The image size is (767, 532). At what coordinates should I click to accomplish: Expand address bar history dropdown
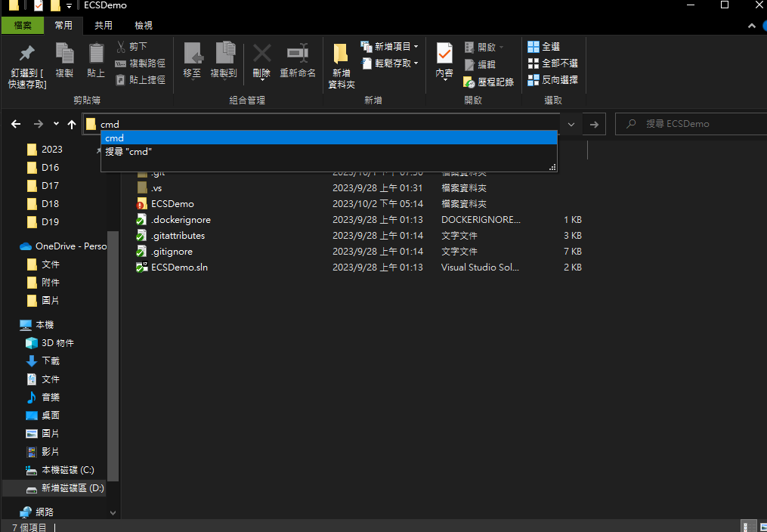click(571, 124)
